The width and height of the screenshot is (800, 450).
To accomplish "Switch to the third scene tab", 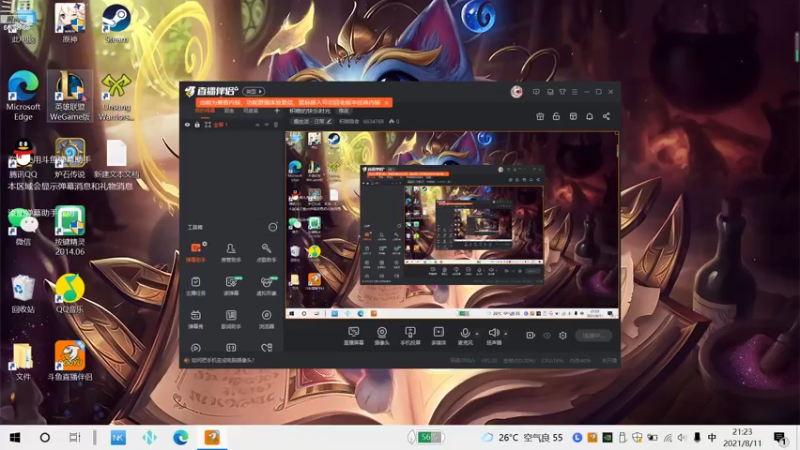I will (251, 111).
